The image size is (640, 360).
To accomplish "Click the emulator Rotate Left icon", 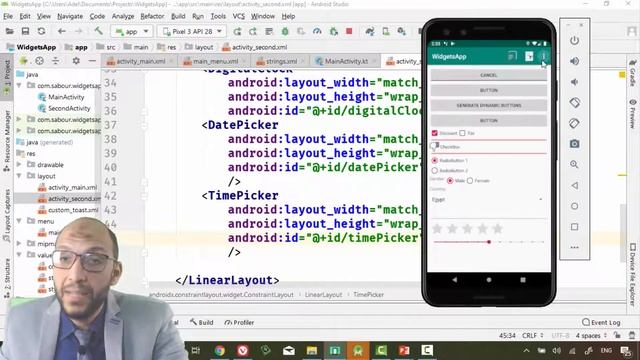I will coord(574,102).
